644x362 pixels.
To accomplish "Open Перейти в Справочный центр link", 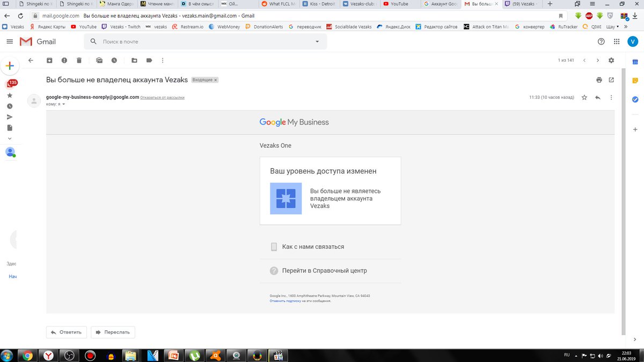I will tap(325, 271).
